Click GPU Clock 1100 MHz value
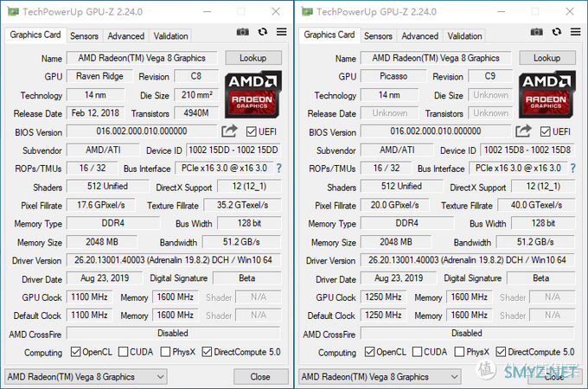588x389 pixels. (x=89, y=297)
